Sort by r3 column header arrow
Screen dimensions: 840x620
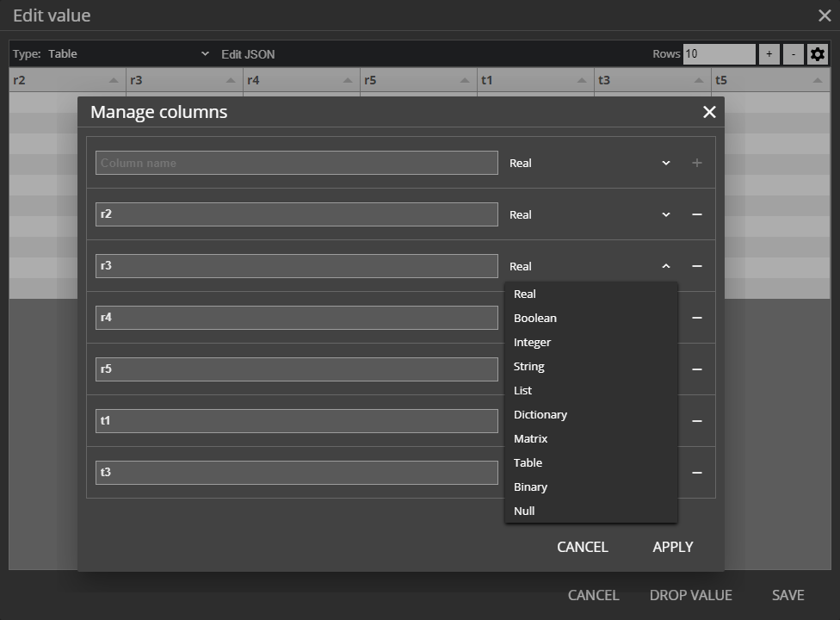(231, 81)
